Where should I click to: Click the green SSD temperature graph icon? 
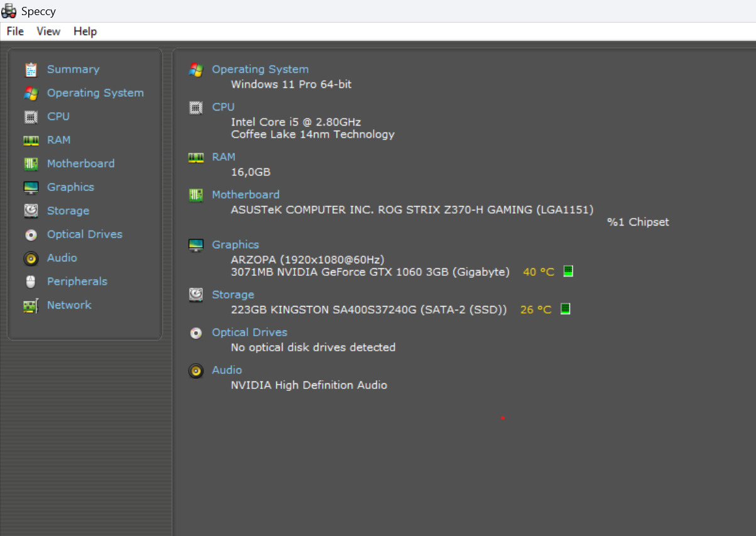pyautogui.click(x=565, y=309)
